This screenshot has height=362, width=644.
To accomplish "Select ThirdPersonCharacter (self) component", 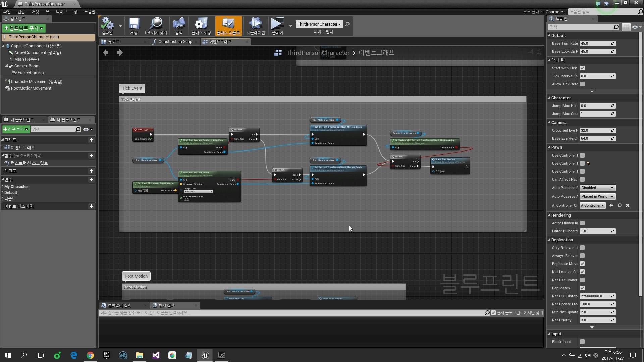I will [x=48, y=37].
